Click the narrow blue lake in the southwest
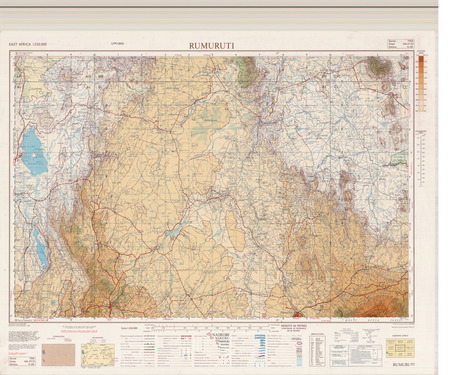This screenshot has height=375, width=450. click(x=41, y=248)
